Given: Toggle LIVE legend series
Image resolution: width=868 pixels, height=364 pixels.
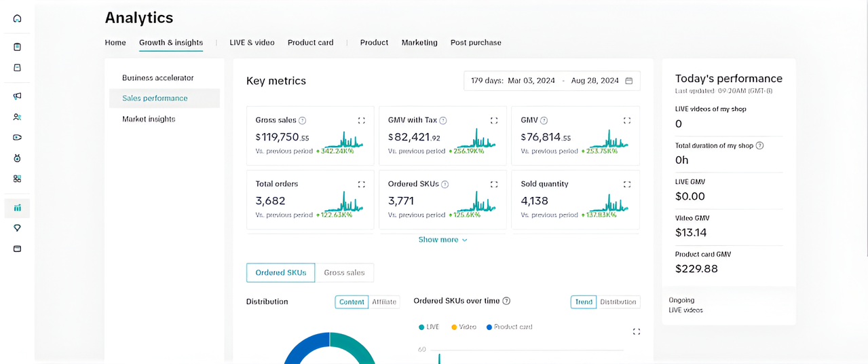Looking at the screenshot, I should coord(429,327).
